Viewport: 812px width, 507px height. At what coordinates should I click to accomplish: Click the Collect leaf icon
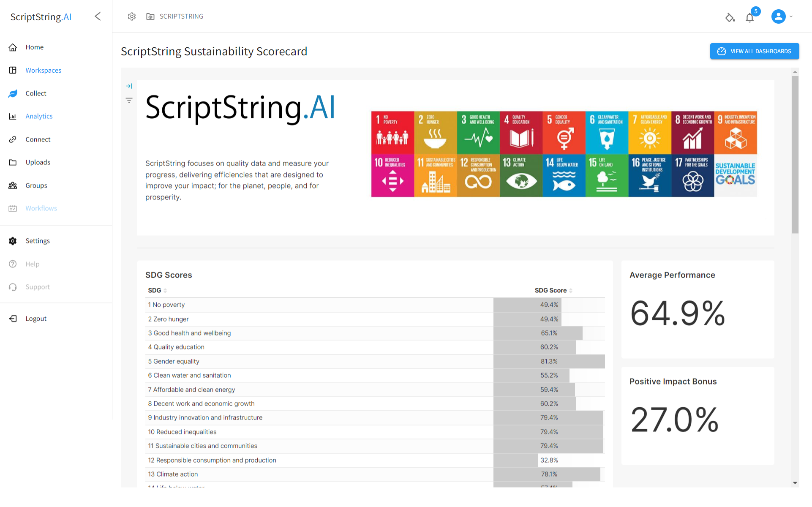coord(13,93)
